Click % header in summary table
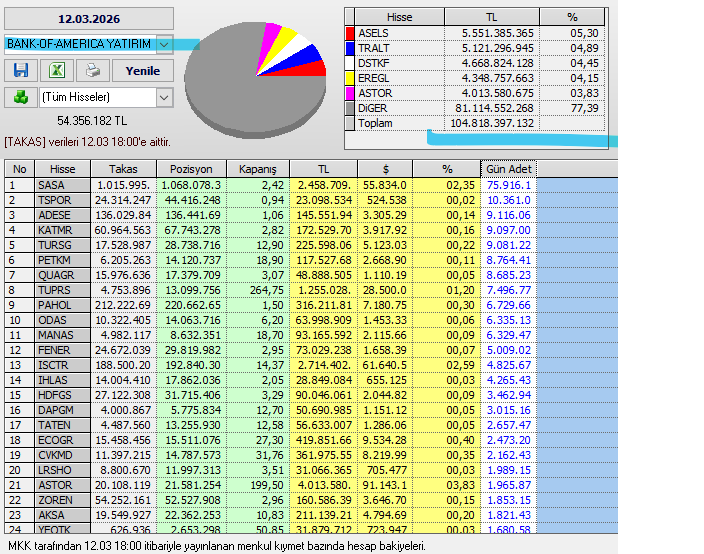704x554 pixels. (x=572, y=17)
